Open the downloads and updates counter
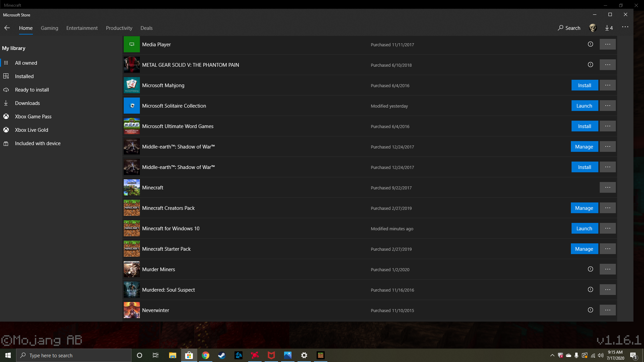Screen dimensions: 644x362 coord(609,28)
